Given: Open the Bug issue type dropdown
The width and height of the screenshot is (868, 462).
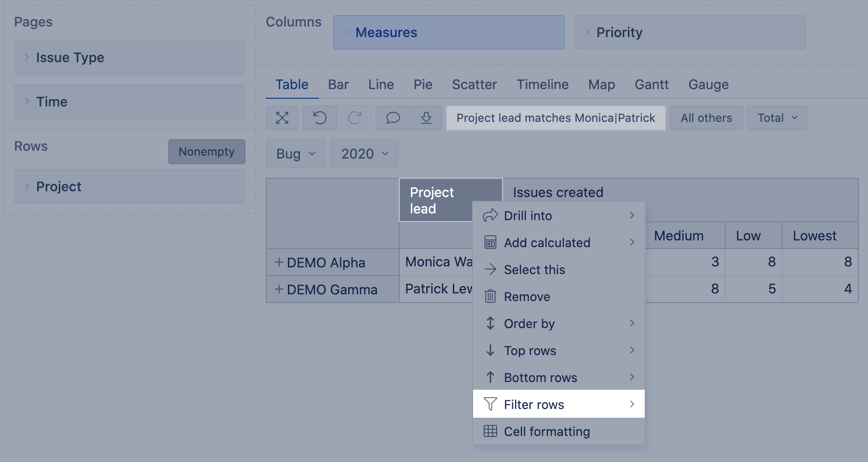Looking at the screenshot, I should [295, 154].
